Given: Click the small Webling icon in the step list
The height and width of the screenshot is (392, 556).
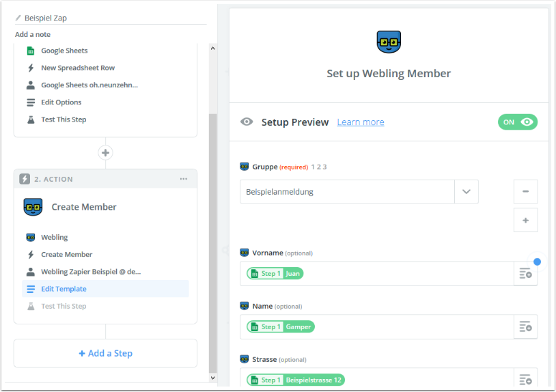Looking at the screenshot, I should (31, 237).
